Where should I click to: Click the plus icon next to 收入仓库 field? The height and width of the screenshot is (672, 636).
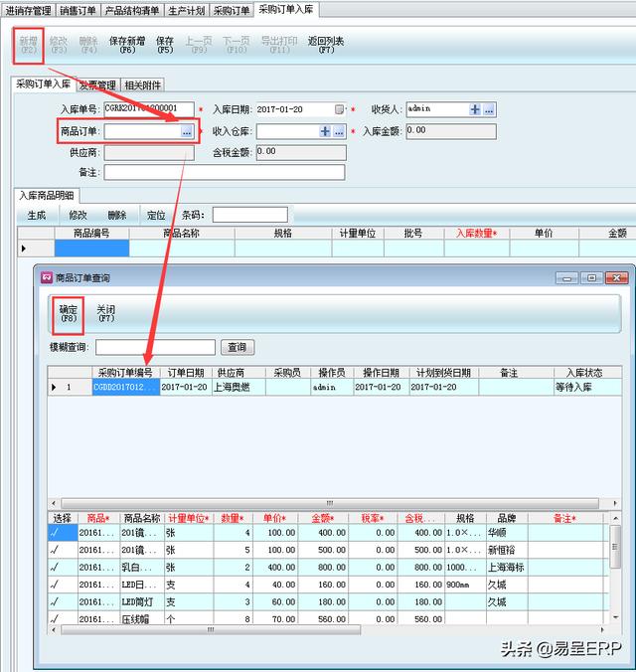[x=325, y=131]
